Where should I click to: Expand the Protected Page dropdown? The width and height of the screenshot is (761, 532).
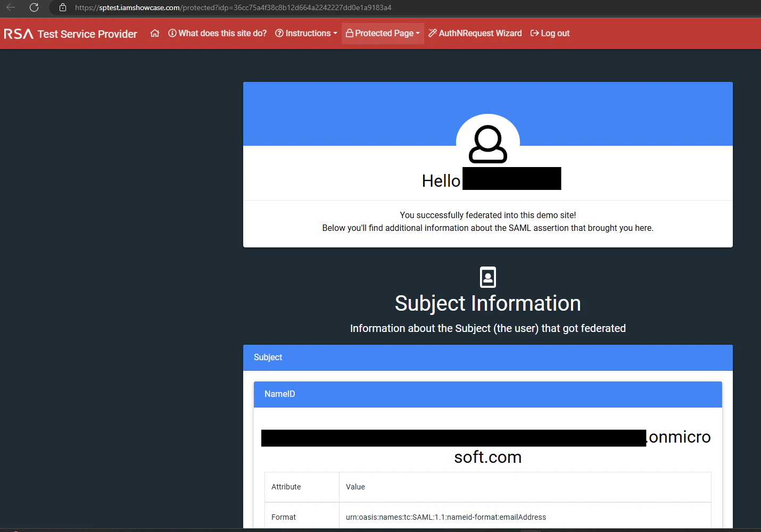pyautogui.click(x=383, y=33)
